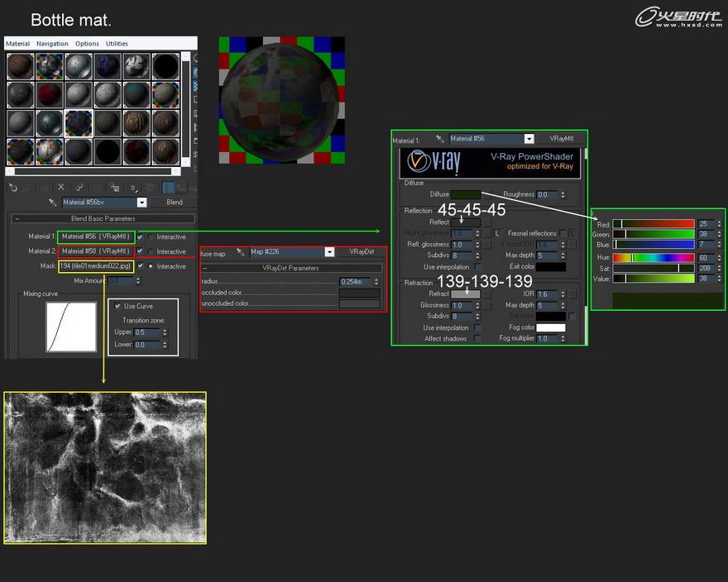The height and width of the screenshot is (582, 728).
Task: Click the Reset Map/Mtl X icon
Action: pyautogui.click(x=60, y=188)
